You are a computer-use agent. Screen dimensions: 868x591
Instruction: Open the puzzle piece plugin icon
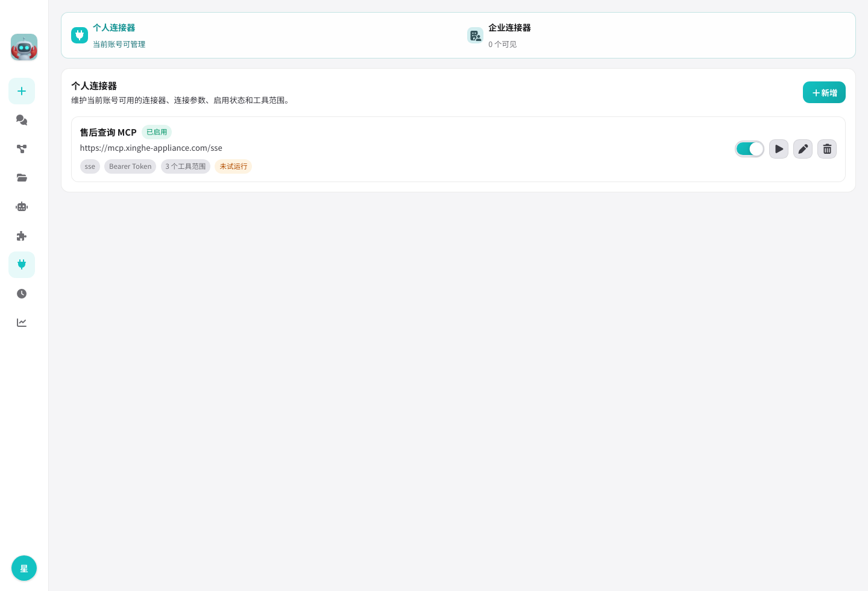click(x=22, y=236)
